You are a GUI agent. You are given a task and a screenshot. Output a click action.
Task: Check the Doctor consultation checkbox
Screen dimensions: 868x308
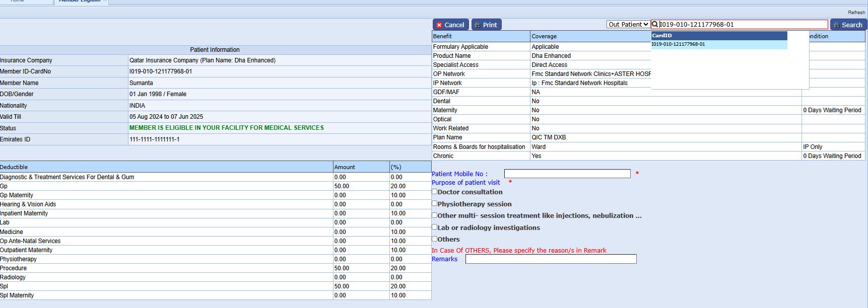click(434, 192)
